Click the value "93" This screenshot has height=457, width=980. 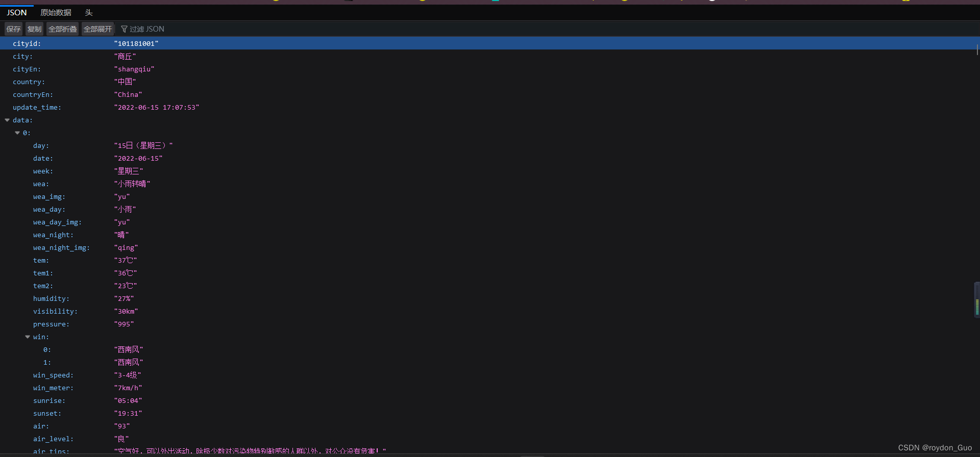(122, 426)
